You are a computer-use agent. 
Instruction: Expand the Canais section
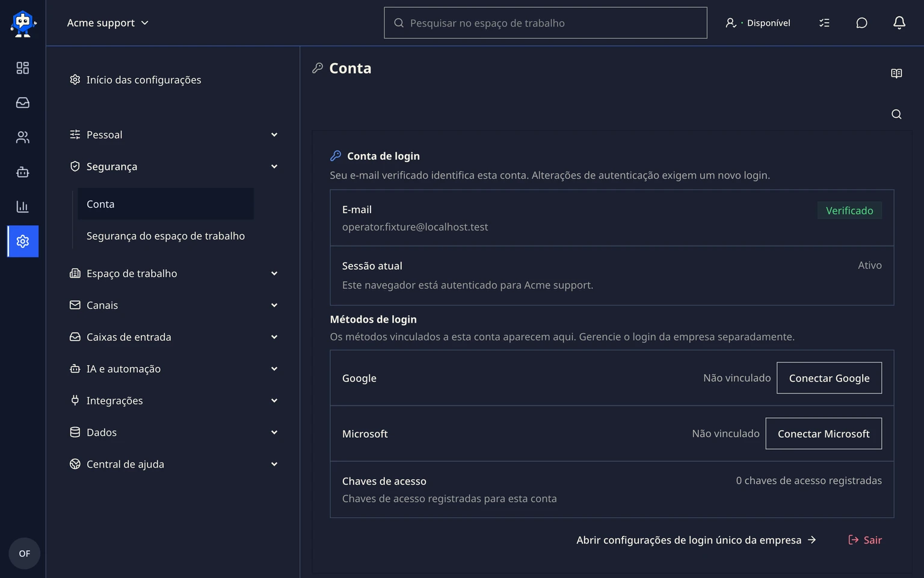(173, 305)
